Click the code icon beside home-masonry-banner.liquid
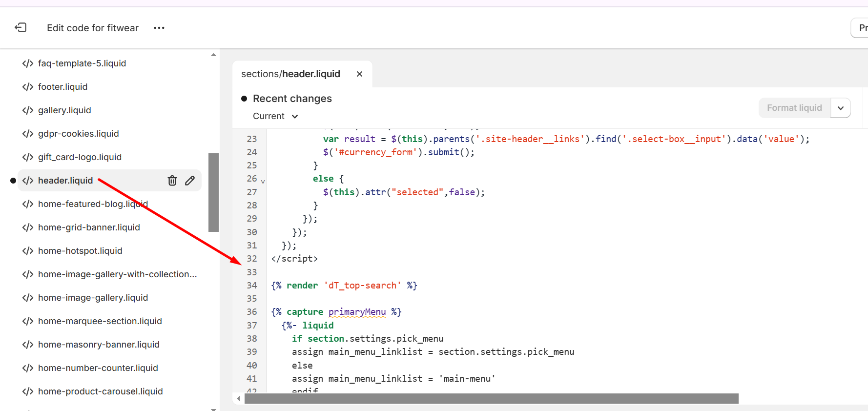868x411 pixels. tap(28, 345)
